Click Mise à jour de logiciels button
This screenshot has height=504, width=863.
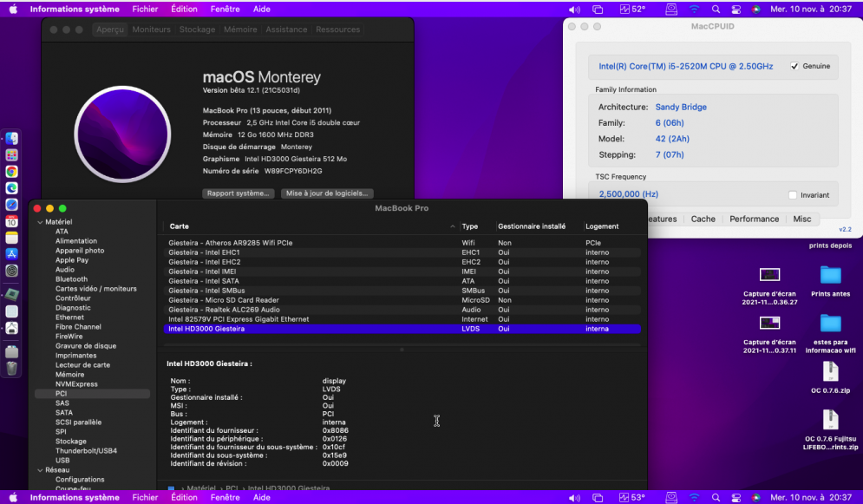[328, 193]
